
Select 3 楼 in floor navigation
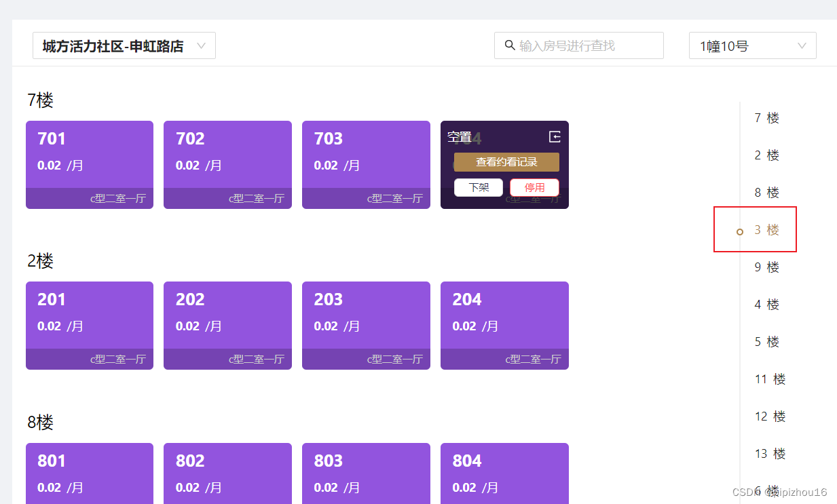click(767, 230)
